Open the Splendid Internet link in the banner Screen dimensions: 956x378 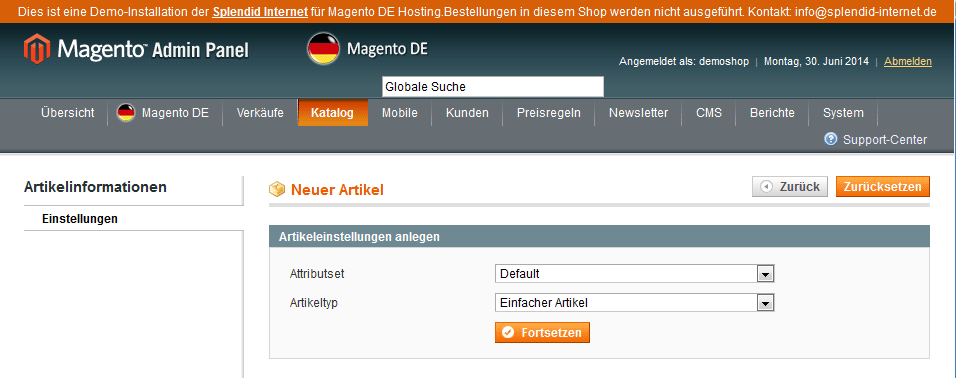tap(260, 12)
